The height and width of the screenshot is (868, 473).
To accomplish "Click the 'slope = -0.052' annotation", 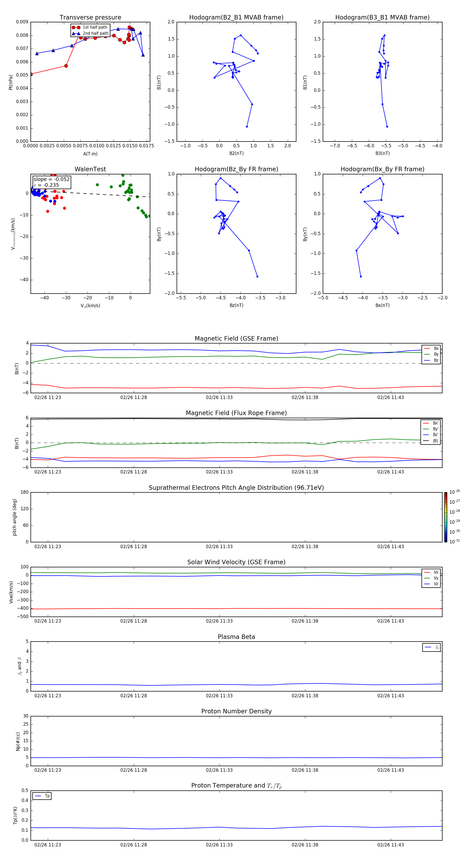I will 52,179.
